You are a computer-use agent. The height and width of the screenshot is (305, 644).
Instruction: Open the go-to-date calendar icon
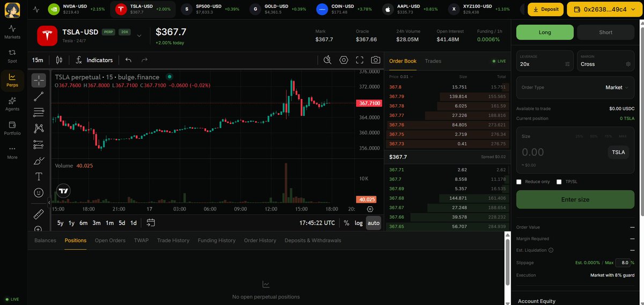(150, 222)
